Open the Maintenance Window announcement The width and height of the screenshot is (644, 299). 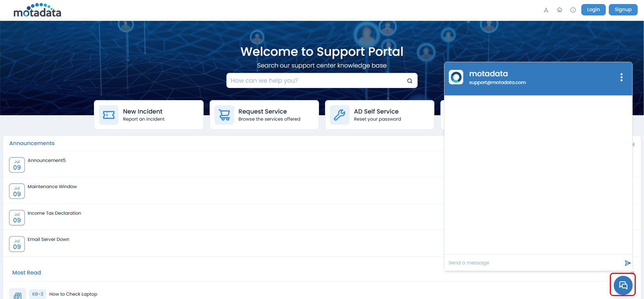click(x=52, y=187)
